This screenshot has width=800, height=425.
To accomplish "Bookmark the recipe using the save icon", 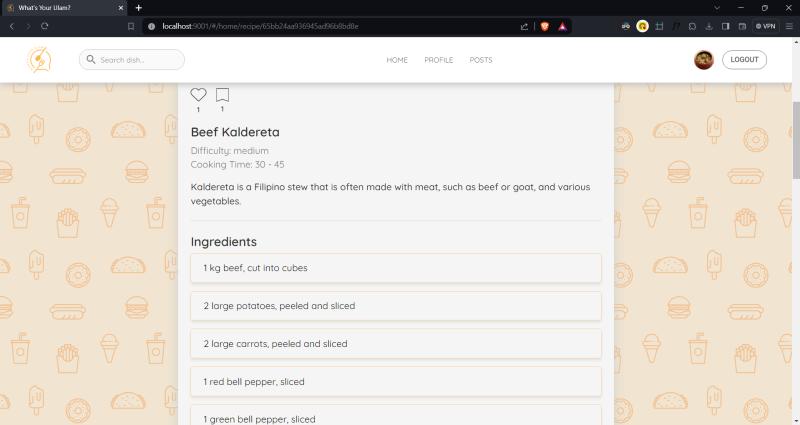I will click(x=222, y=95).
